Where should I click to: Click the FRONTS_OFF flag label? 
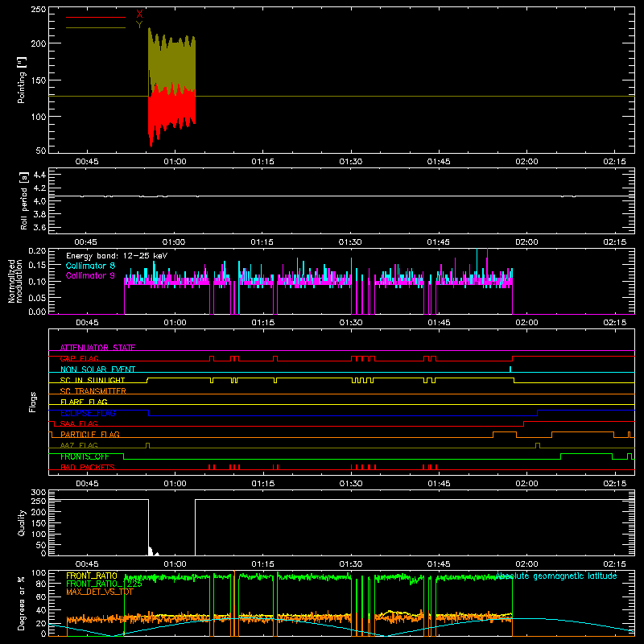coord(85,456)
